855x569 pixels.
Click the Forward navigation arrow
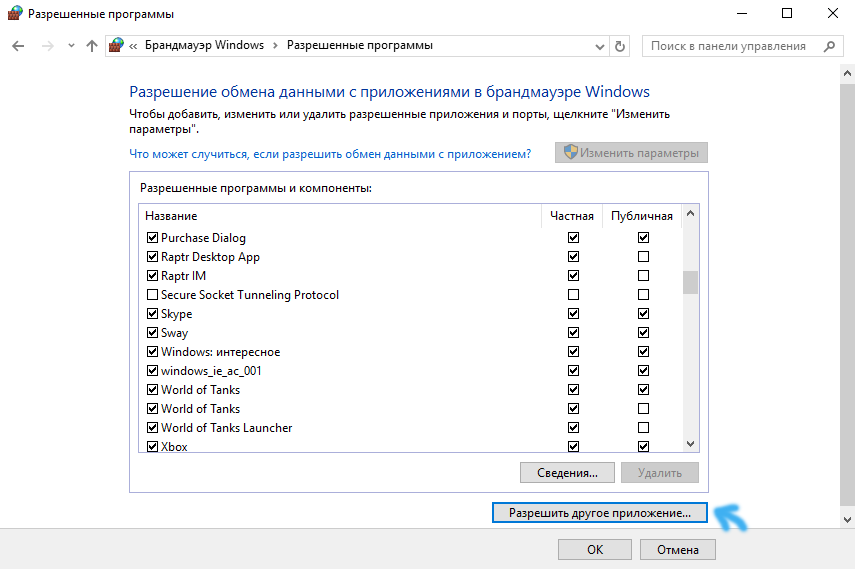click(46, 46)
